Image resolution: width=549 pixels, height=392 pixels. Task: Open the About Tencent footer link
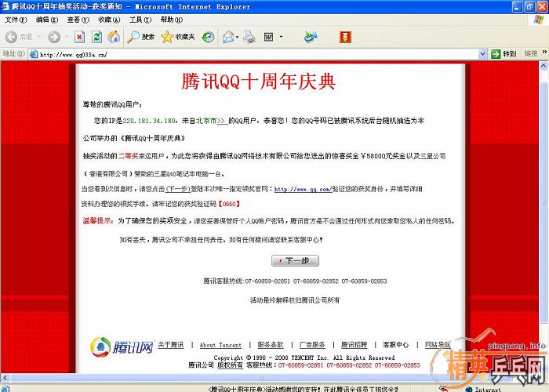coord(220,345)
